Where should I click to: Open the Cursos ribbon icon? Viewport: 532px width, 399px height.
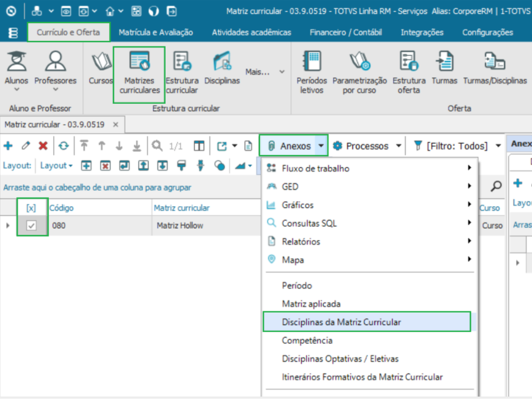[x=101, y=68]
